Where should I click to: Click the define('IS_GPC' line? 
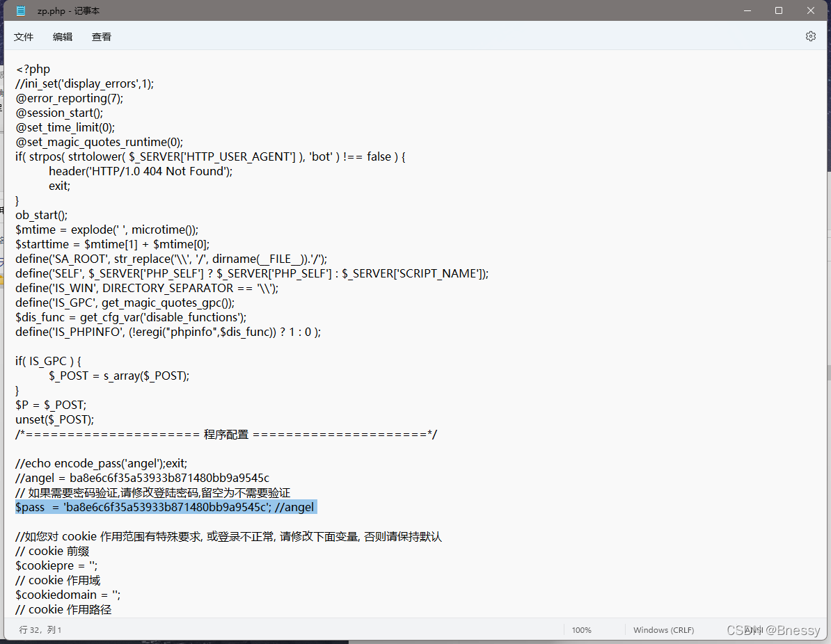point(125,303)
